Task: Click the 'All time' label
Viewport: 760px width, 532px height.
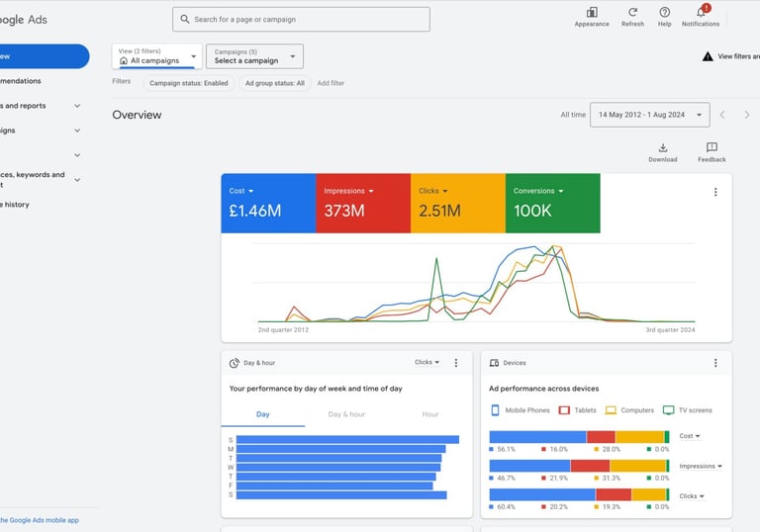Action: (573, 115)
